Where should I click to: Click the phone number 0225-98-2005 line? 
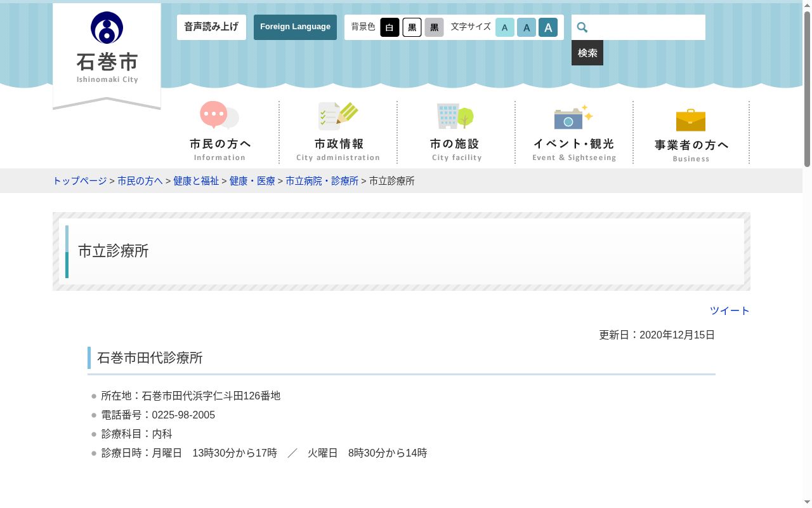coord(158,415)
